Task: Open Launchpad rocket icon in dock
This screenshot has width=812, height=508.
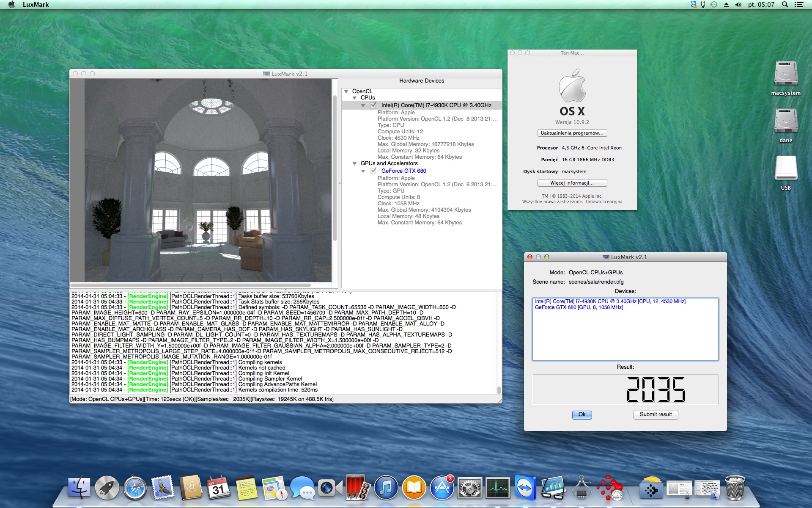Action: point(107,488)
